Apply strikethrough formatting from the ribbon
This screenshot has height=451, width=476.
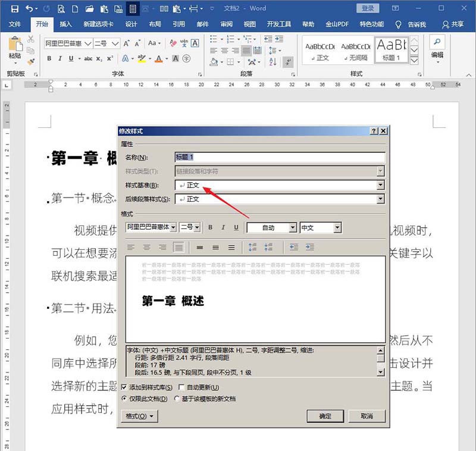point(88,57)
